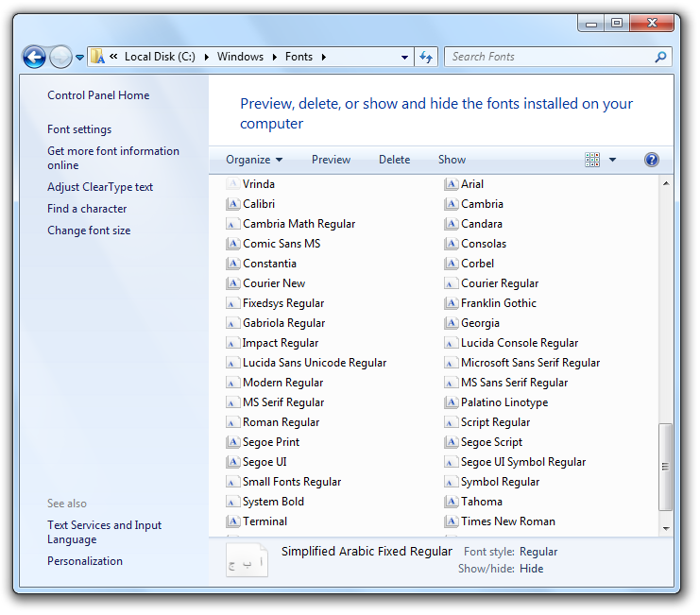Open Get more font information online
This screenshot has width=700, height=615.
(113, 158)
